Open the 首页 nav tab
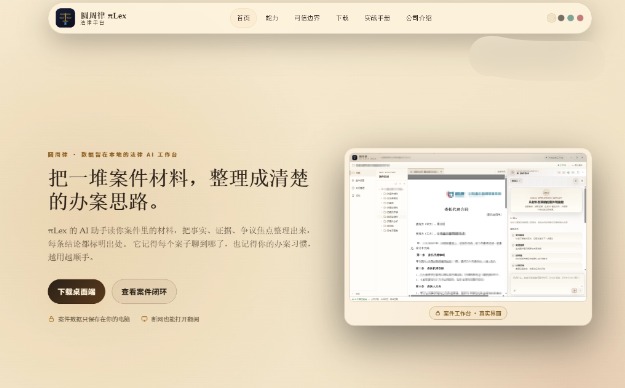Image resolution: width=625 pixels, height=388 pixels. click(243, 18)
